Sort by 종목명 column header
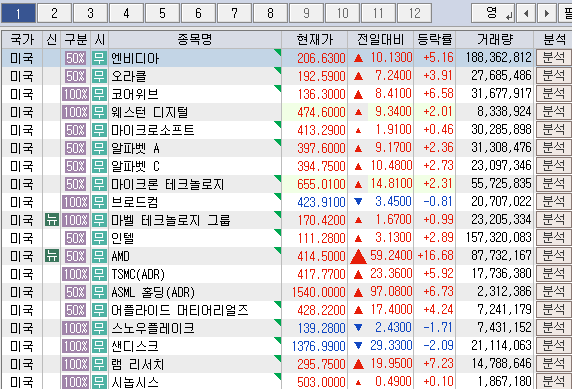 coord(195,39)
